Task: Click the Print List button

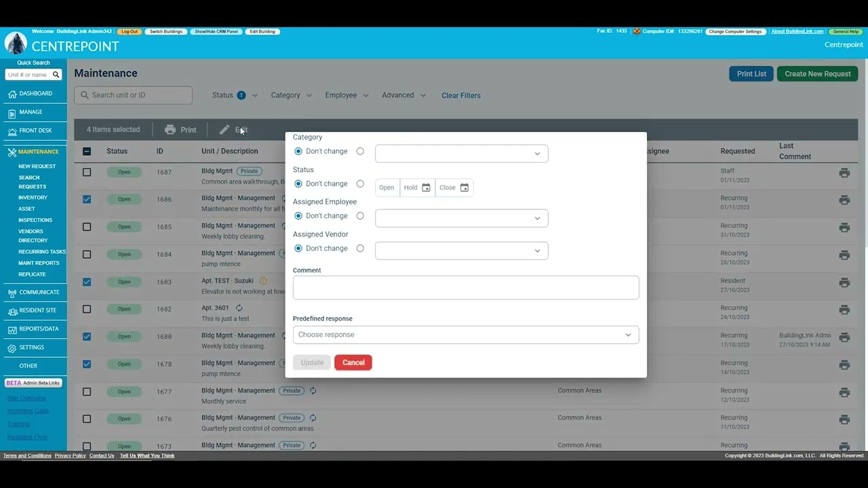Action: click(x=751, y=74)
